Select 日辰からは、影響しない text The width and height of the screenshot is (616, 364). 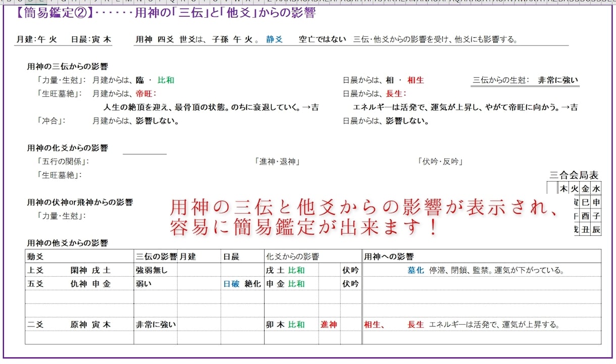click(386, 121)
